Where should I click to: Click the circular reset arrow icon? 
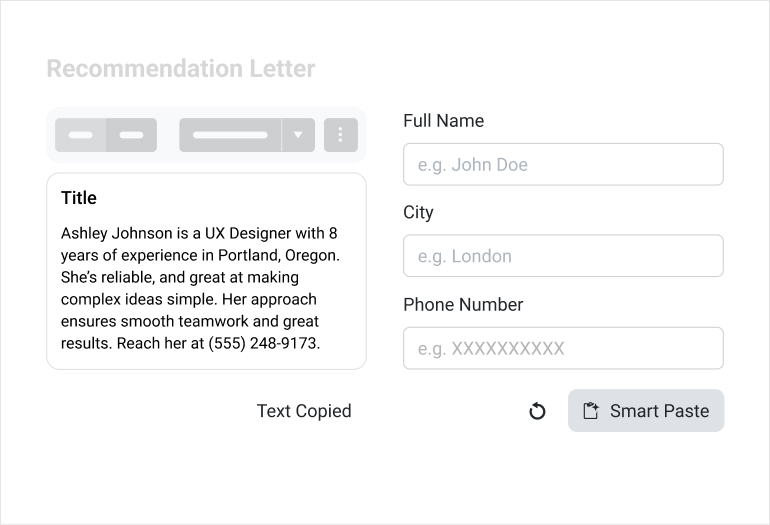click(x=537, y=411)
